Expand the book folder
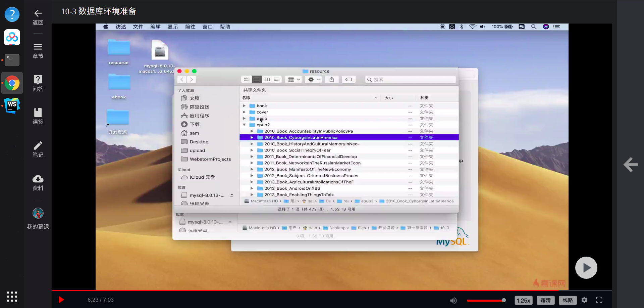 point(244,105)
